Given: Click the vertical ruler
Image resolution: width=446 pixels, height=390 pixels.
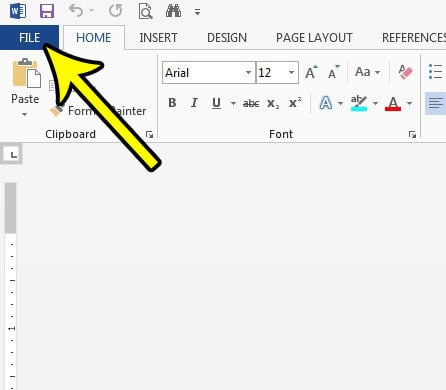Looking at the screenshot, I should pyautogui.click(x=11, y=286).
